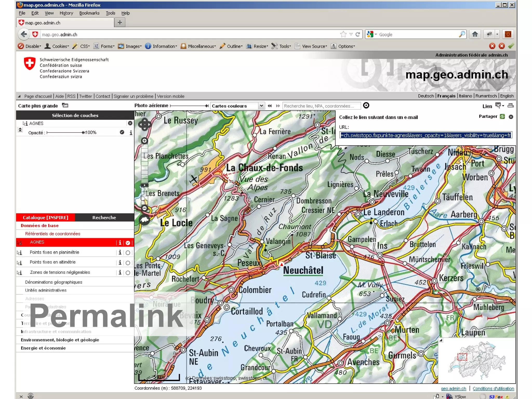The width and height of the screenshot is (532, 399).
Task: Collapse Référentiels de coordonnées subcategory
Action: [x=53, y=234]
